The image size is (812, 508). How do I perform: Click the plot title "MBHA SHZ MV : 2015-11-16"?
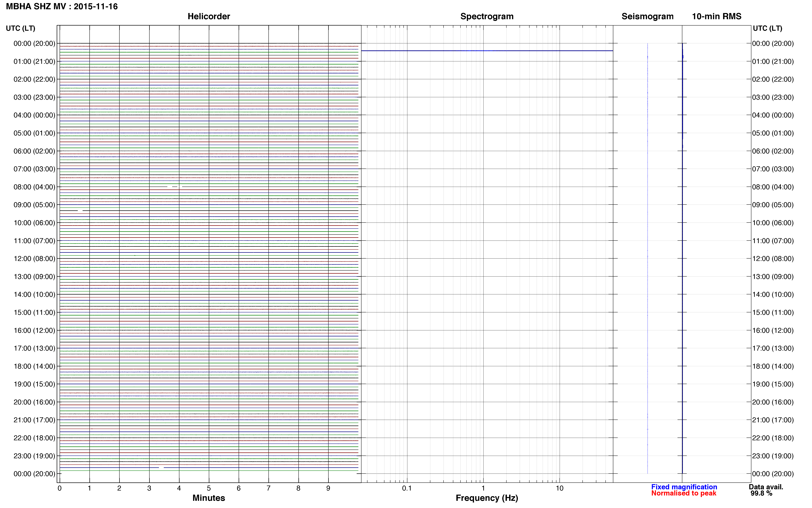[62, 6]
